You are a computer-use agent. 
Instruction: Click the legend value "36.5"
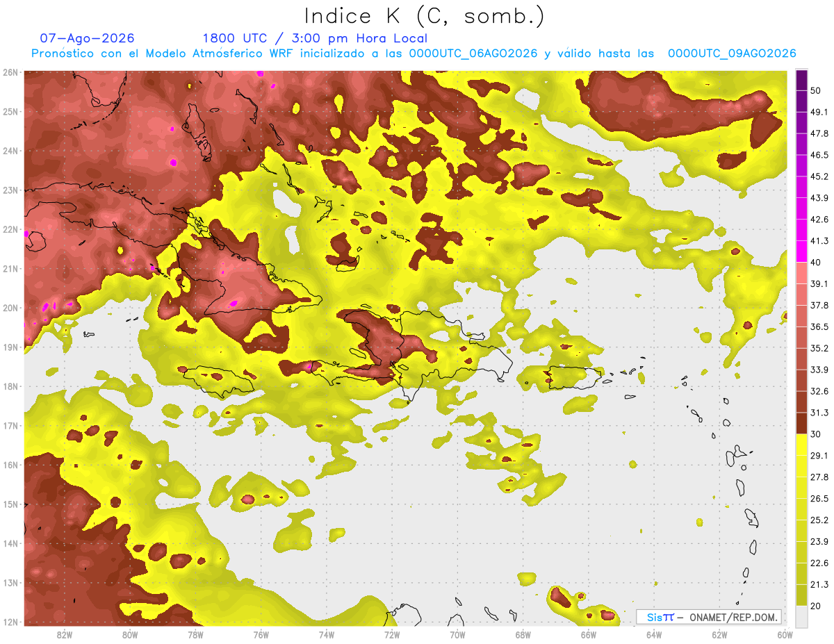pos(819,327)
